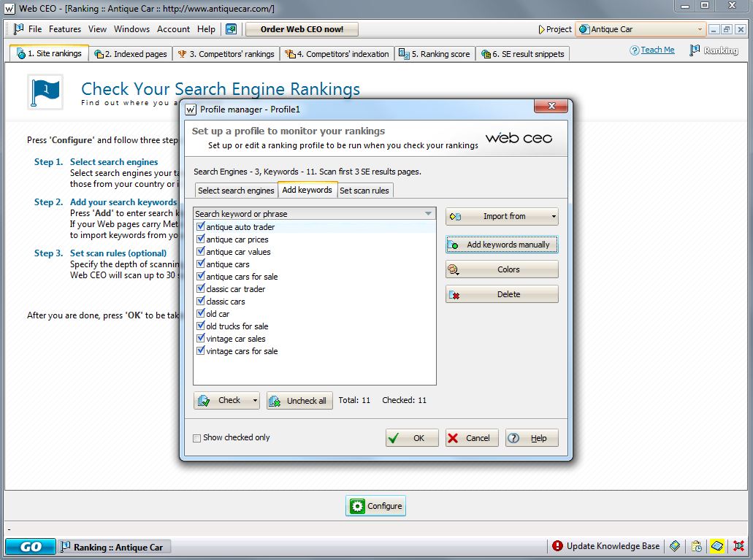The width and height of the screenshot is (753, 560).
Task: Open the 'Teach Me' link
Action: tap(657, 50)
